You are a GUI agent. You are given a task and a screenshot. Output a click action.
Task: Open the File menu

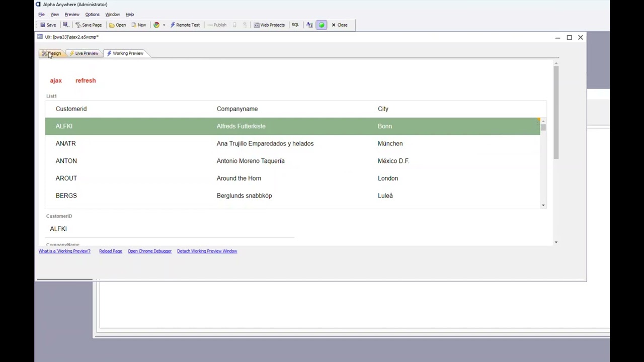coord(41,15)
